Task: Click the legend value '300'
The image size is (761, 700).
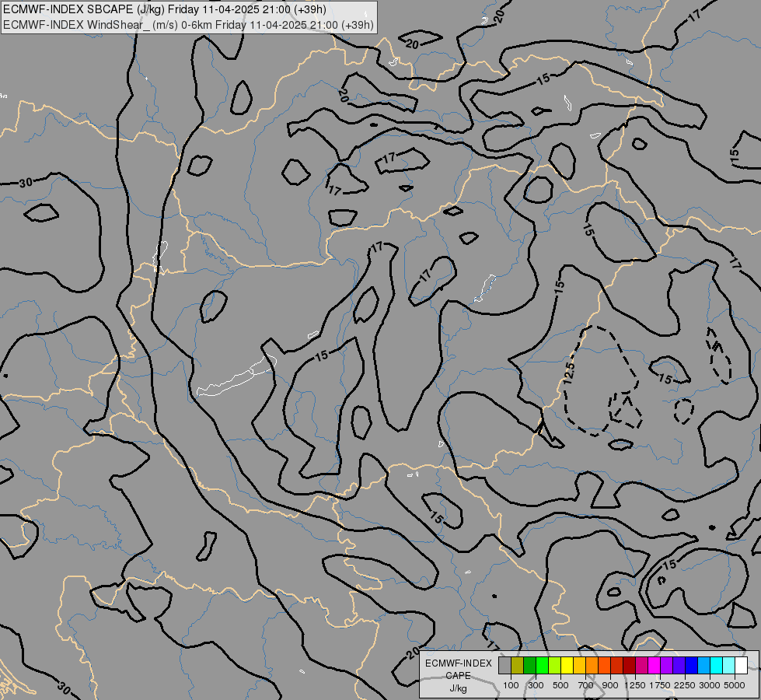Action: [x=536, y=685]
